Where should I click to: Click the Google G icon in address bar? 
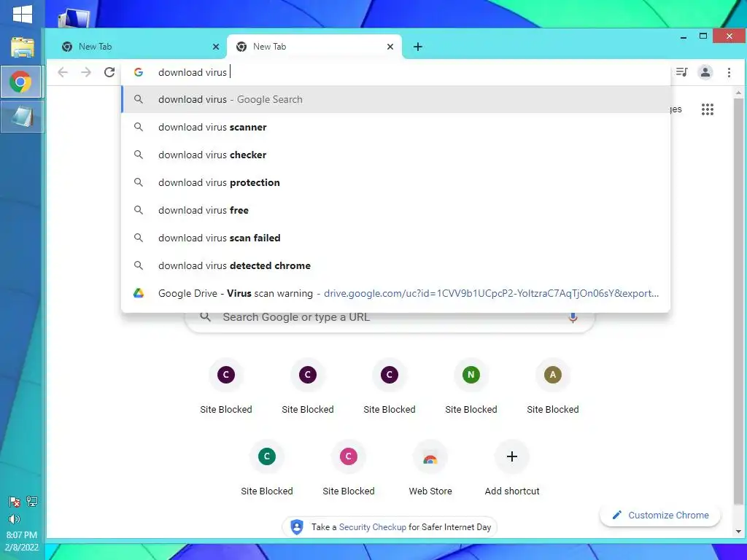[139, 72]
